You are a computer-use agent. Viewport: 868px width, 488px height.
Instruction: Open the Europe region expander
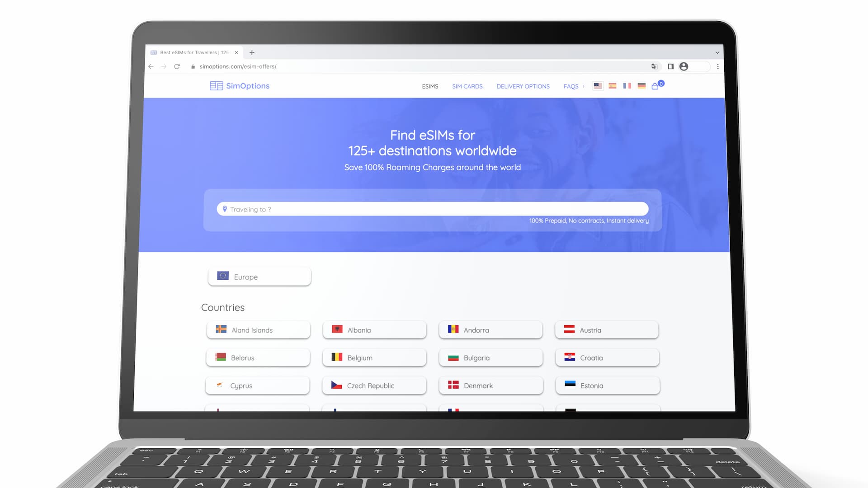(x=260, y=276)
